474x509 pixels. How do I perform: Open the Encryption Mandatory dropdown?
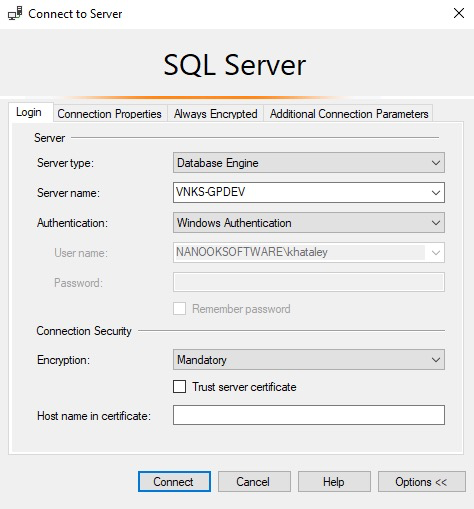point(309,359)
